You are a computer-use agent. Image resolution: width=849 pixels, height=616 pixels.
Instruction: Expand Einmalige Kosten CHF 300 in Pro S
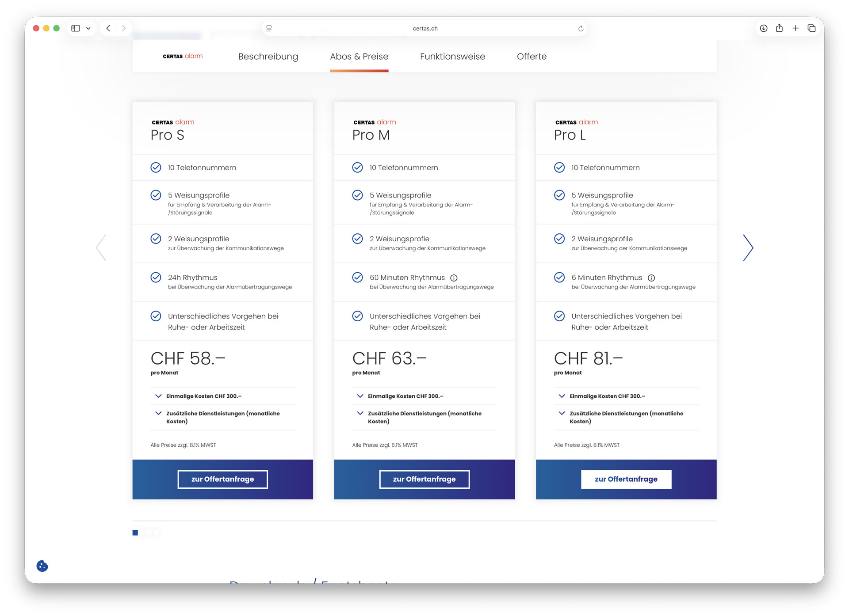click(x=203, y=396)
